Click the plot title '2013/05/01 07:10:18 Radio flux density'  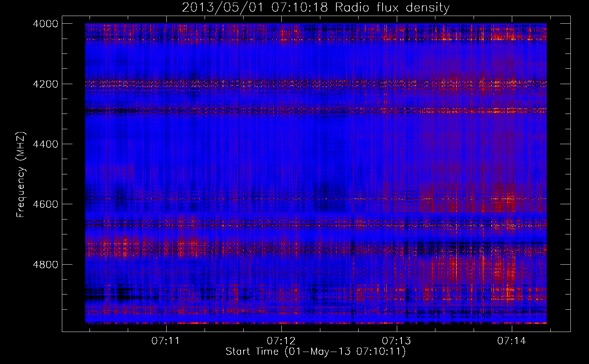(x=316, y=7)
